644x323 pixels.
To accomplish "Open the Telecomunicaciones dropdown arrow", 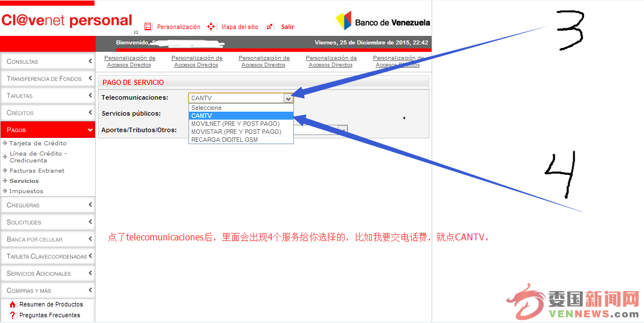I will click(x=288, y=98).
